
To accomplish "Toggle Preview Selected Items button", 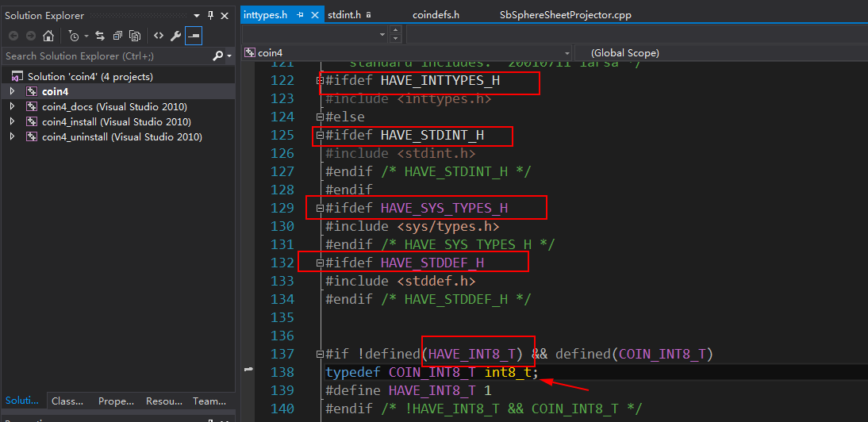I will coord(194,36).
